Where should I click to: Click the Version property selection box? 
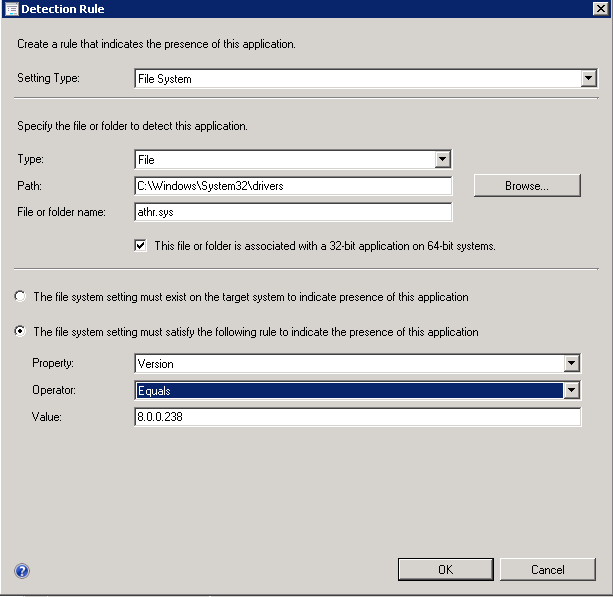347,364
